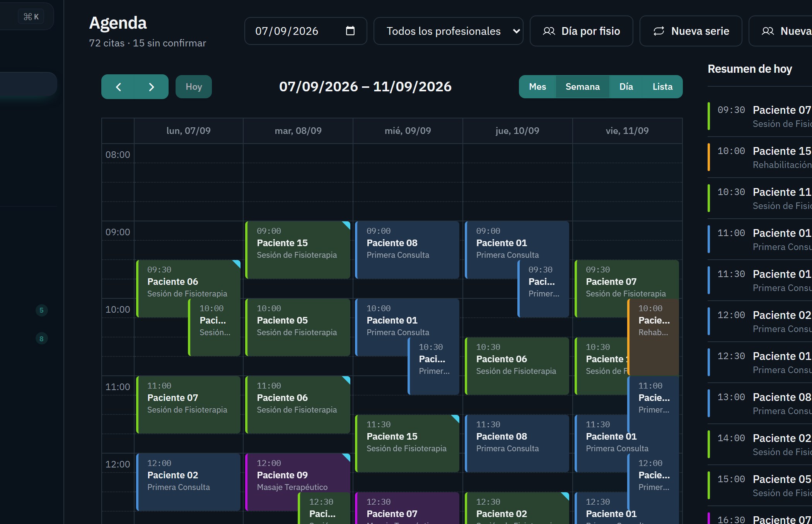Open summary entry 10:30 Paciente 11
Screen dimensions: 812x524
(760, 198)
